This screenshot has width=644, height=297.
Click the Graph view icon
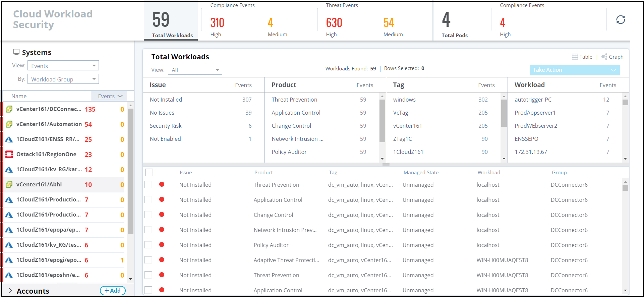[x=604, y=57]
